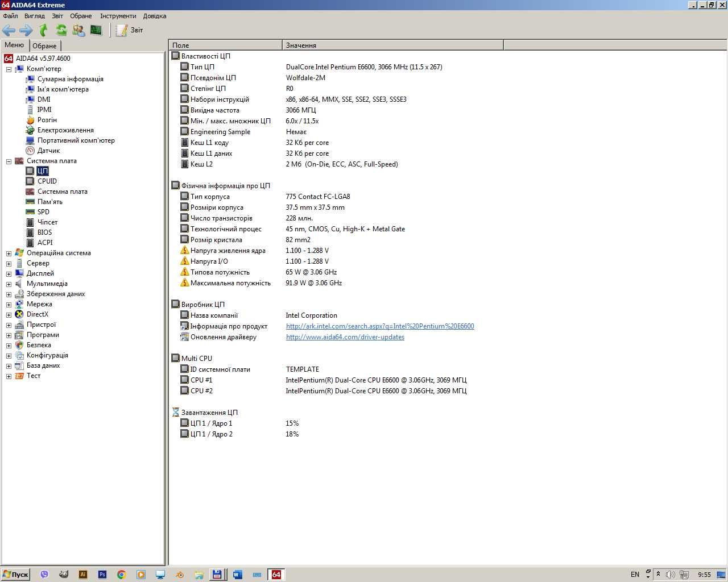Click the green Up arrow toolbar icon
Viewport: 728px width, 582px height.
click(x=43, y=30)
